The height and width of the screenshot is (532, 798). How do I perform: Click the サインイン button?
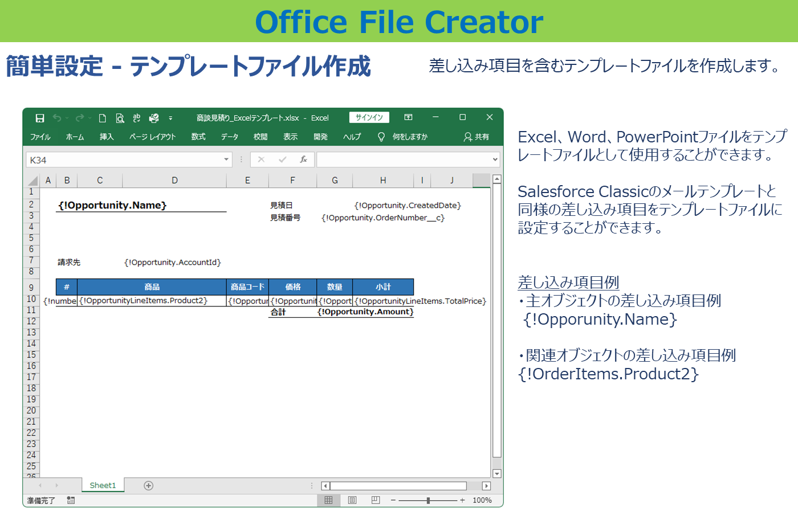coord(369,117)
